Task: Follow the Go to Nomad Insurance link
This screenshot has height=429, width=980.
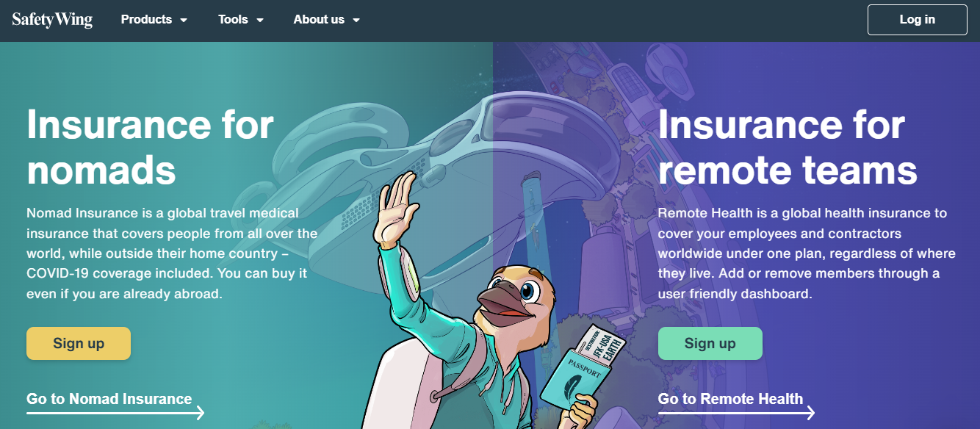Action: click(x=109, y=399)
